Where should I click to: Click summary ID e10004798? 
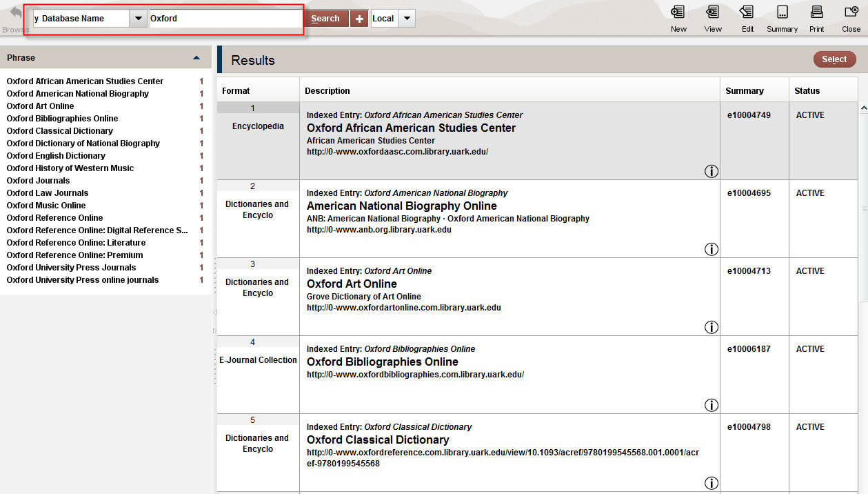pyautogui.click(x=749, y=427)
